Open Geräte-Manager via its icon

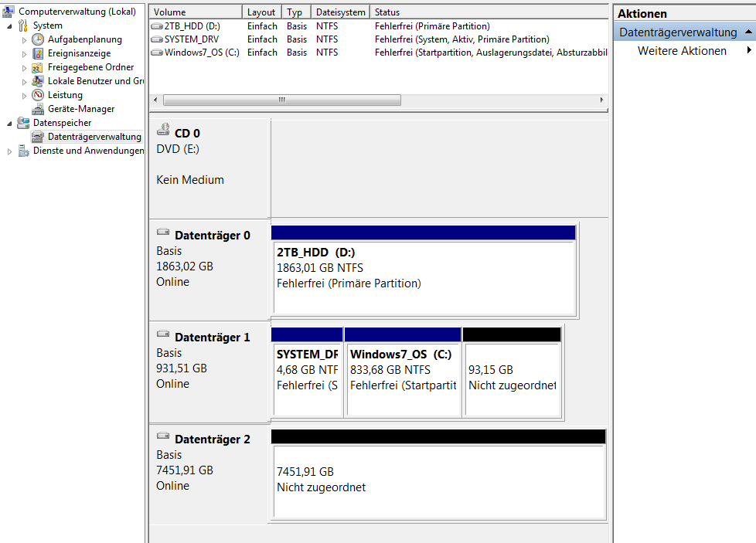tap(38, 109)
